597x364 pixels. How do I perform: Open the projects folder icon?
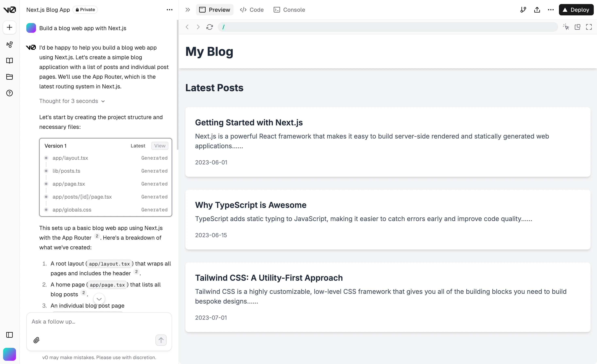tap(10, 77)
